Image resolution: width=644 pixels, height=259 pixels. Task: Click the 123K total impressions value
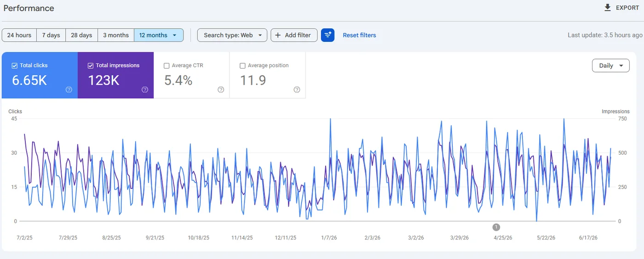click(x=103, y=80)
